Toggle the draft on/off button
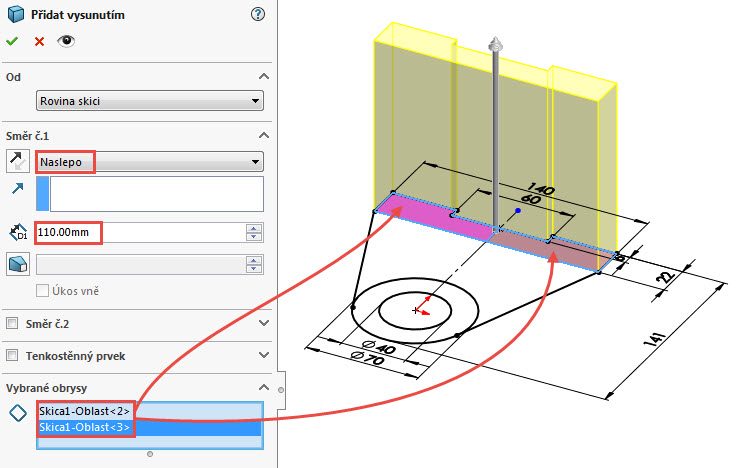Screen dimensions: 750x468 [18, 264]
